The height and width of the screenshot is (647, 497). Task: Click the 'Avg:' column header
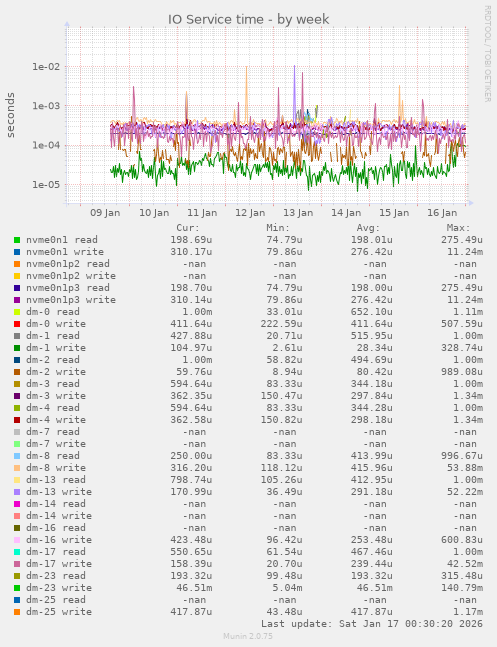pos(368,228)
